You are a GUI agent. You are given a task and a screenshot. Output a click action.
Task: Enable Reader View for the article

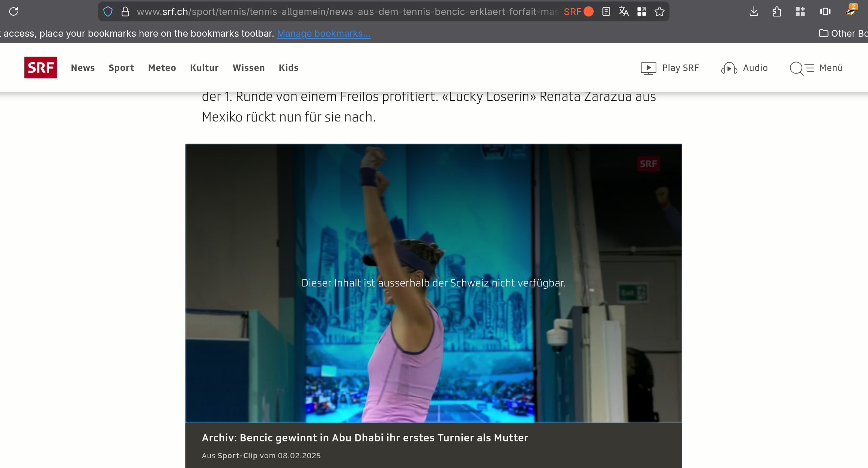(606, 11)
